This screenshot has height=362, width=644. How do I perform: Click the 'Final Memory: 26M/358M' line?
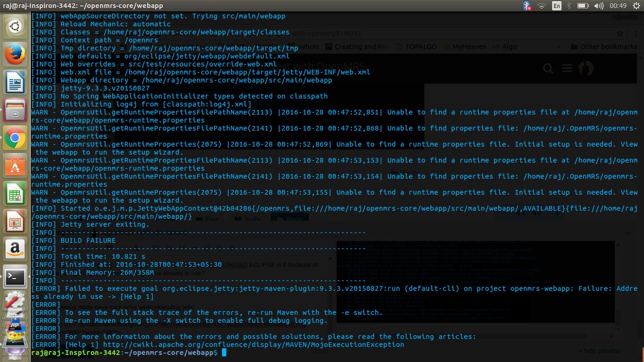92,272
